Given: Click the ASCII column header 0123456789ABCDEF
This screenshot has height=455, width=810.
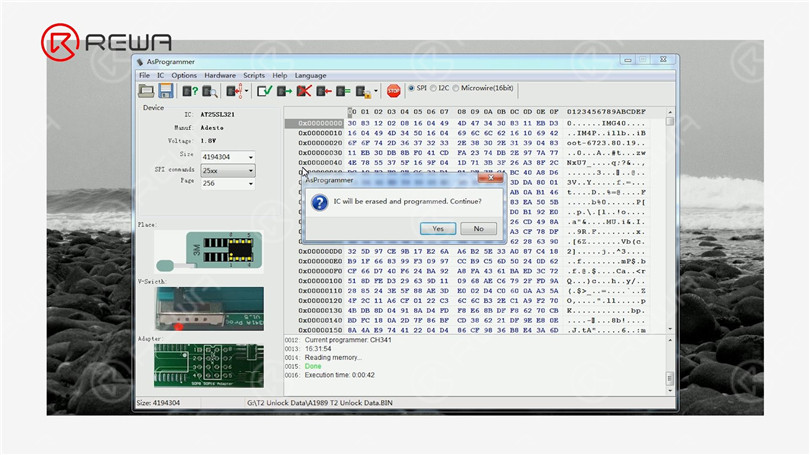Looking at the screenshot, I should pos(606,112).
